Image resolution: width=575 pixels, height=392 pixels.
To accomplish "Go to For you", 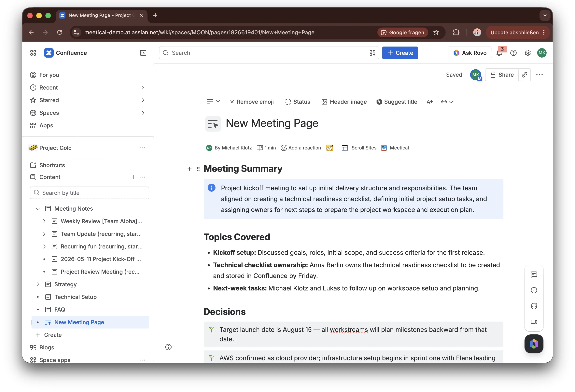I will [49, 75].
